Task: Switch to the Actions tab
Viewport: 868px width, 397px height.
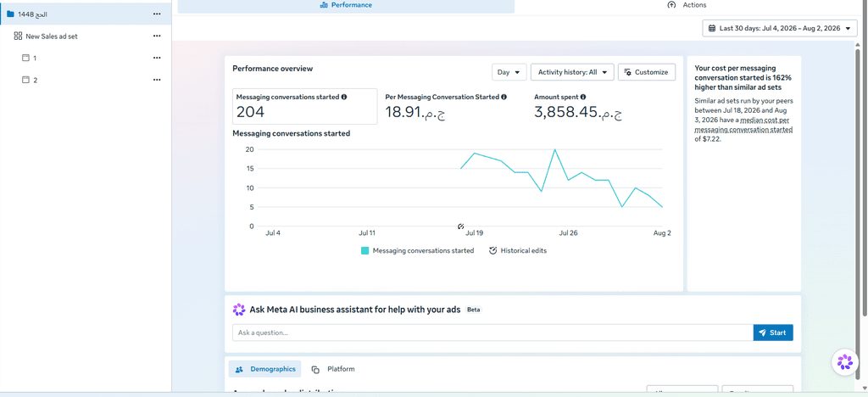Action: point(687,6)
